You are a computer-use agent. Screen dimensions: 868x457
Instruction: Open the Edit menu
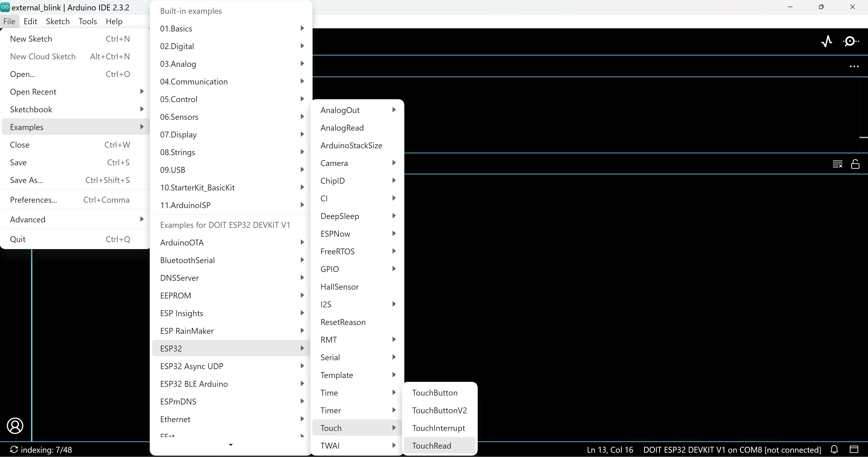30,21
